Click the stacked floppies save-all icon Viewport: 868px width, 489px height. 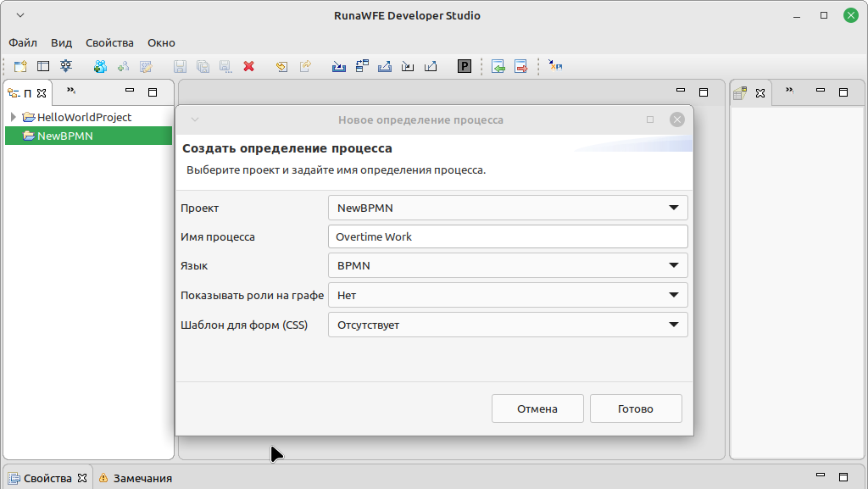[203, 66]
